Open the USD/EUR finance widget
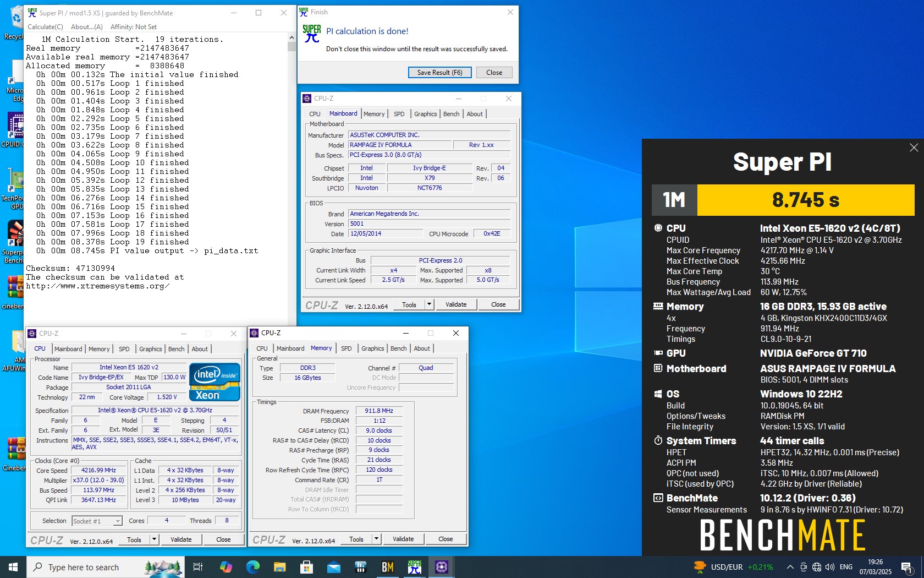The height and width of the screenshot is (578, 924). 733,567
